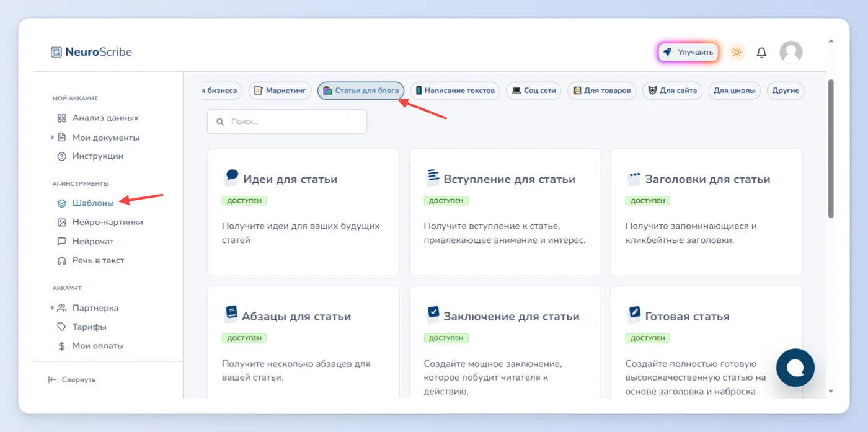Click the Партнерка people icon
This screenshot has height=432, width=868.
62,308
